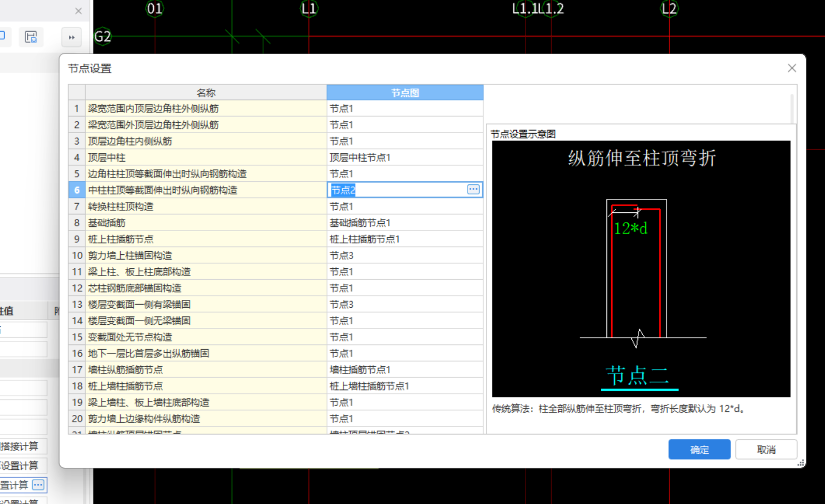Click the G2 grid axis bubble
This screenshot has height=504, width=825.
click(x=103, y=36)
